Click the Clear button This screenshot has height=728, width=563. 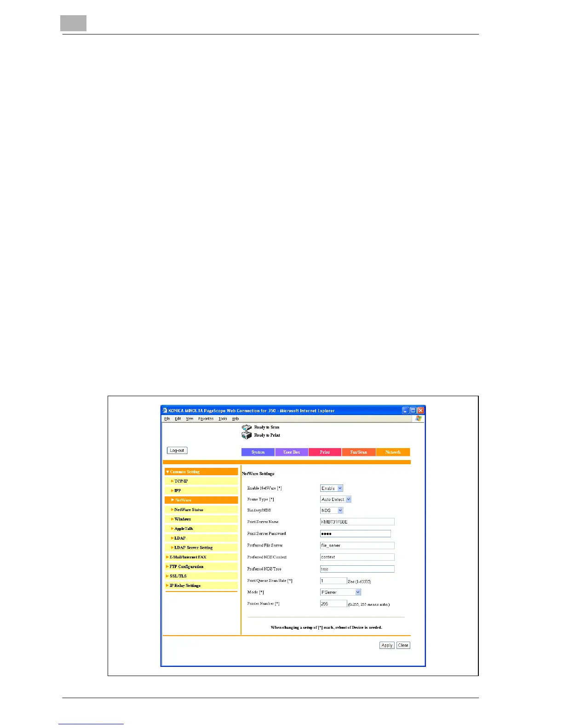403,645
